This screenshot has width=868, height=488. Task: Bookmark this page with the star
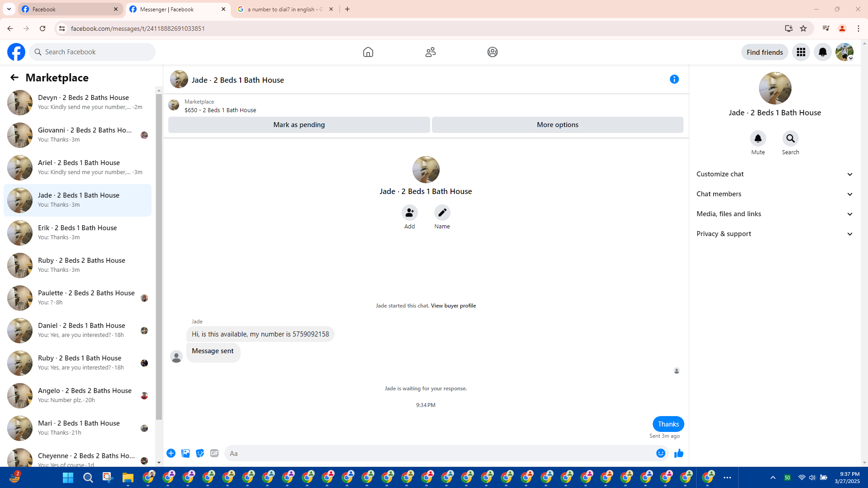click(x=803, y=28)
